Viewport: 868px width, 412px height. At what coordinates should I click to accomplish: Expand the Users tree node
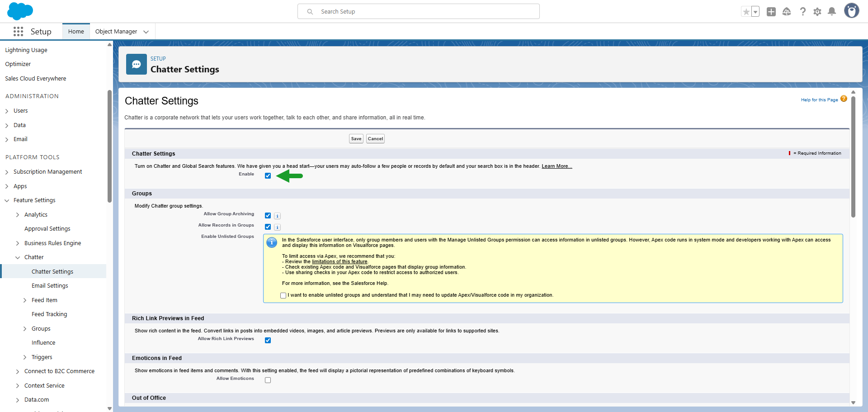pyautogui.click(x=7, y=111)
